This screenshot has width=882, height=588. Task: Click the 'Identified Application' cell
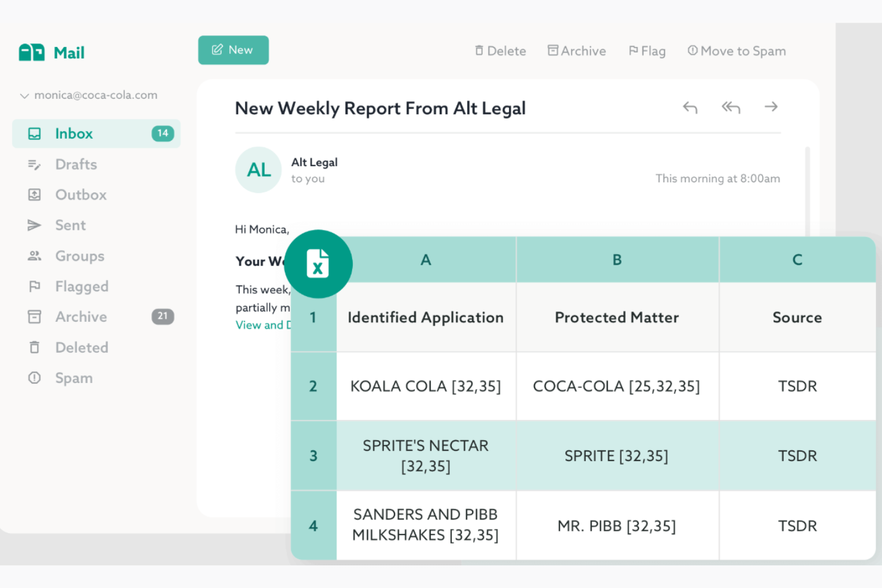coord(426,318)
